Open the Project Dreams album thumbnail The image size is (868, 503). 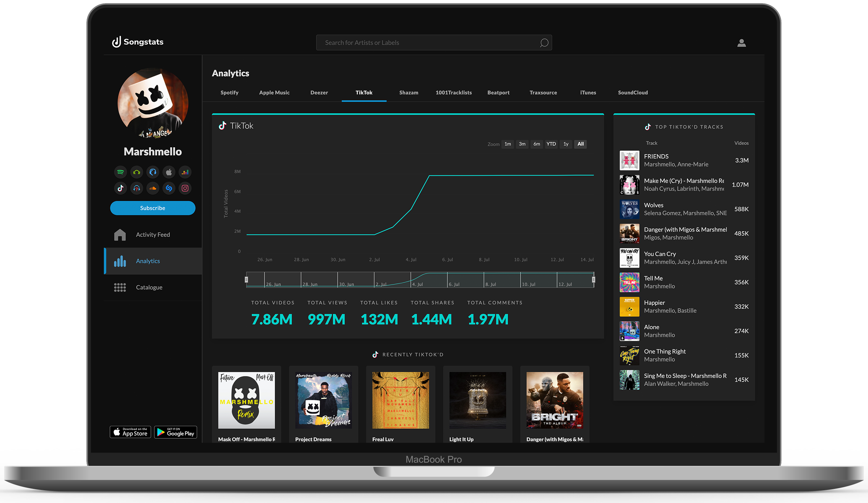click(x=323, y=400)
